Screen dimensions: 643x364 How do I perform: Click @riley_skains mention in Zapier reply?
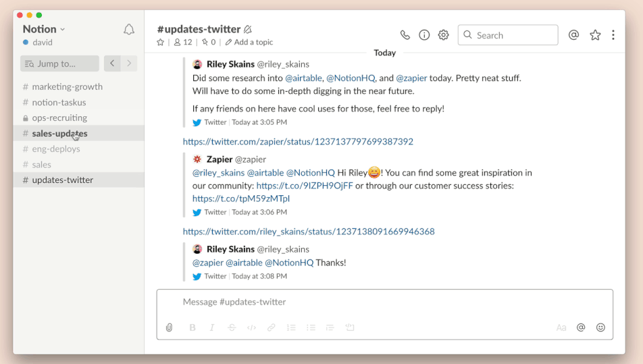click(x=219, y=173)
